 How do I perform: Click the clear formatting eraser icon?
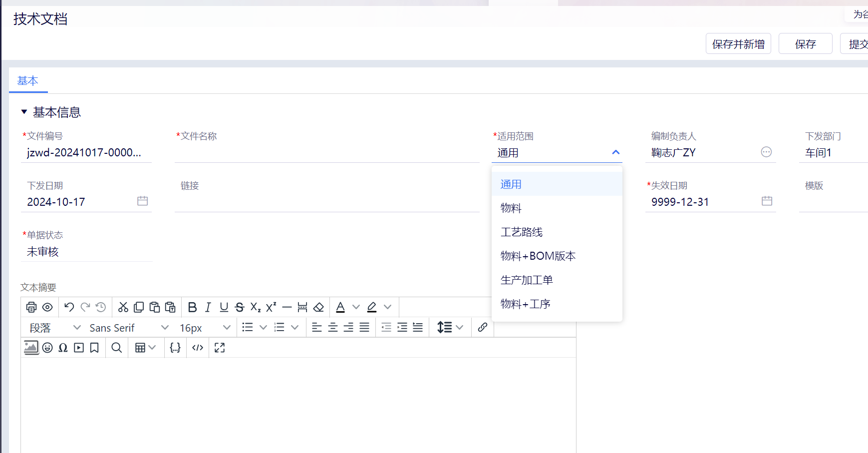[318, 307]
